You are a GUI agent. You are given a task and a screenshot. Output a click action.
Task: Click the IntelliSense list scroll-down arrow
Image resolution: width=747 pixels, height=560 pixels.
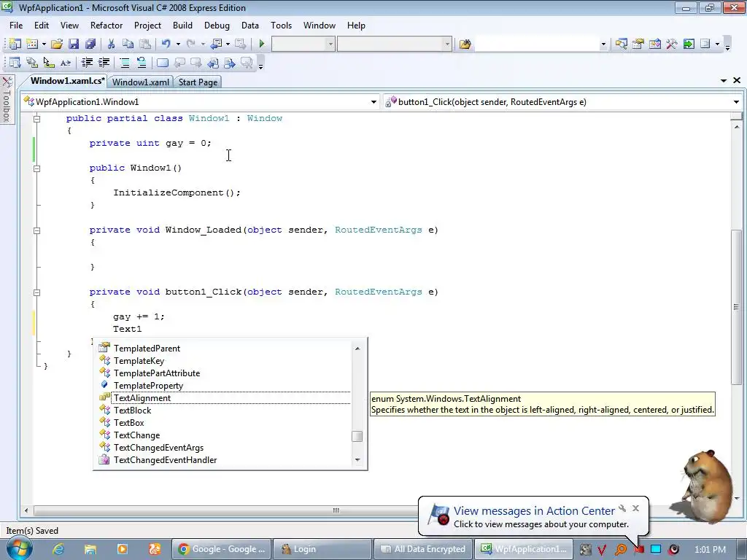coord(357,460)
